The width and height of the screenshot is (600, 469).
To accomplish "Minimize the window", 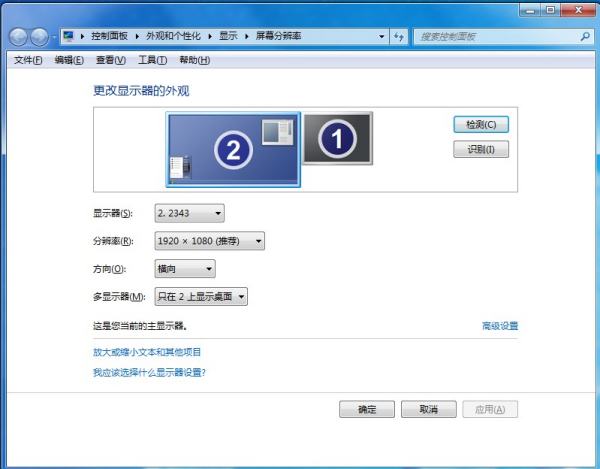I will [530, 10].
